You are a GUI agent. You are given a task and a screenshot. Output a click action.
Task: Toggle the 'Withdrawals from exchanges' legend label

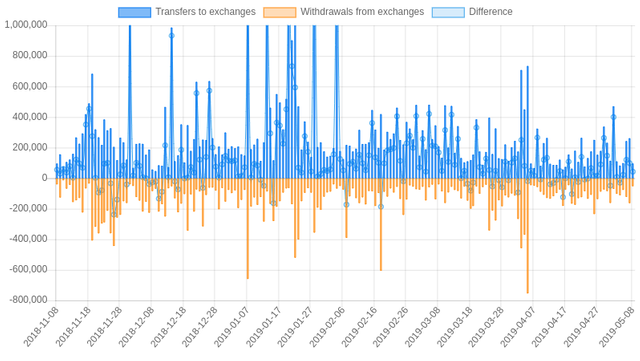pyautogui.click(x=362, y=12)
